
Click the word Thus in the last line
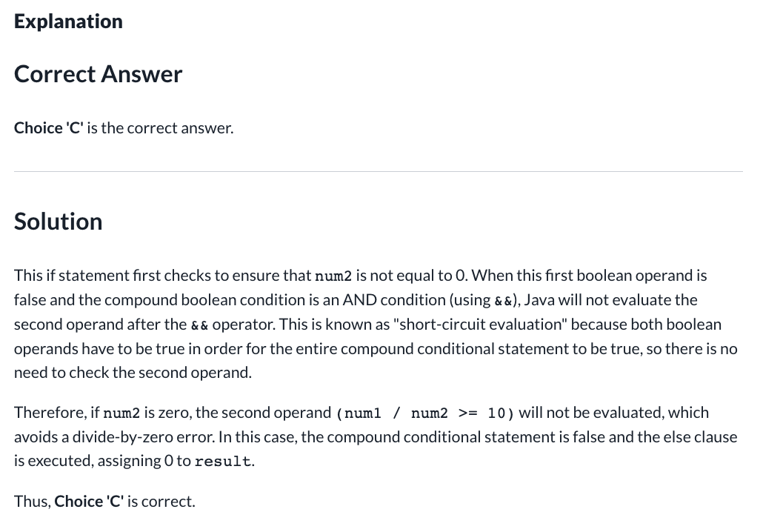click(32, 502)
